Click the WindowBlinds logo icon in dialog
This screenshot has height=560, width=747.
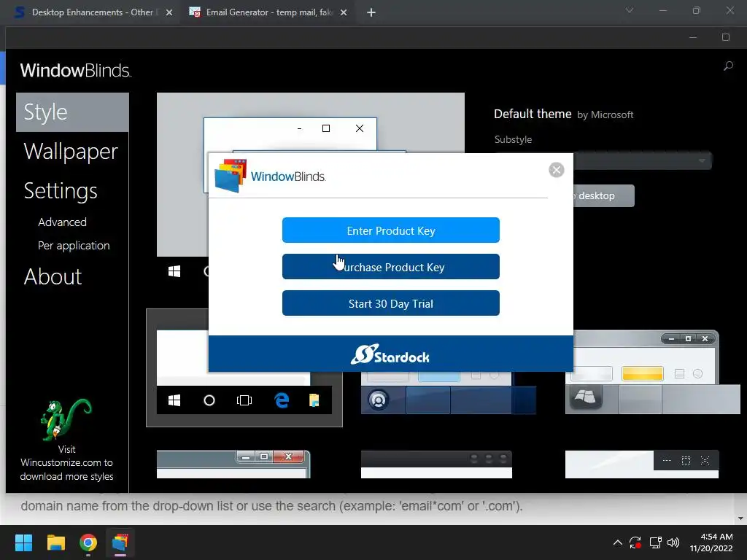pyautogui.click(x=231, y=176)
